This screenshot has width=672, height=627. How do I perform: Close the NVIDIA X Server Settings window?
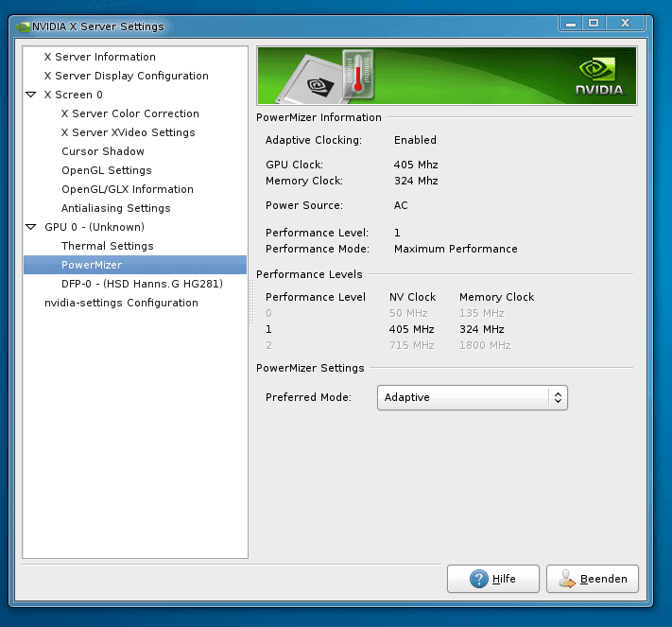pos(626,23)
